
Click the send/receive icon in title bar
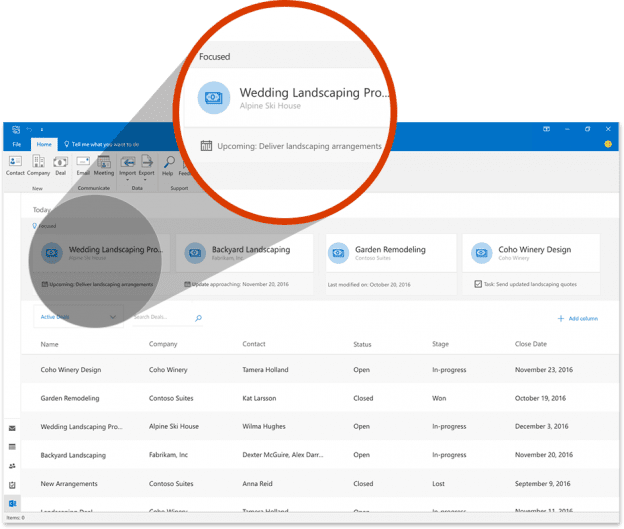(x=16, y=129)
